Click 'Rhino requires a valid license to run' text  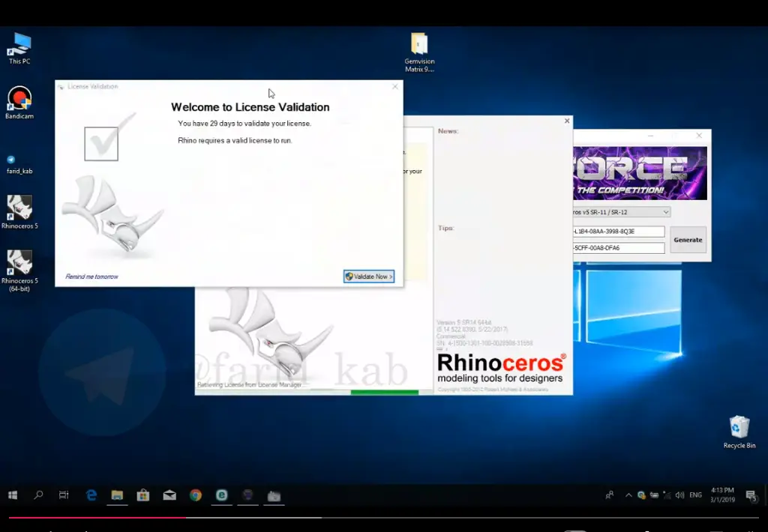235,140
